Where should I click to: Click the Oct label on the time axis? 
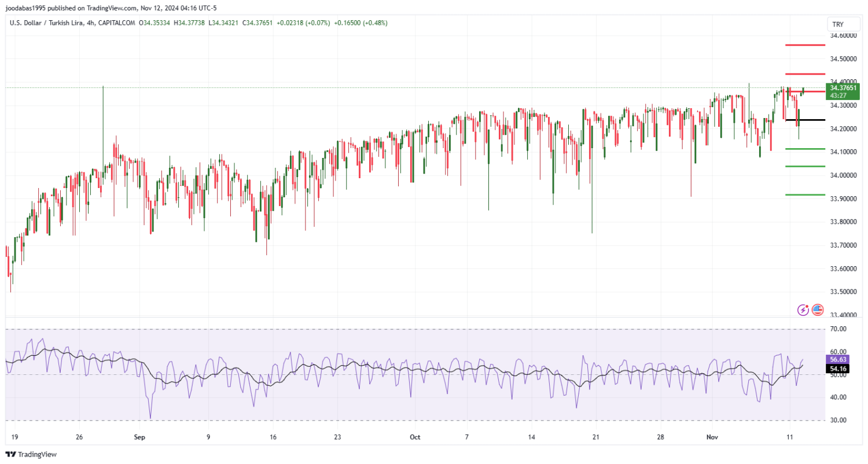coord(414,437)
